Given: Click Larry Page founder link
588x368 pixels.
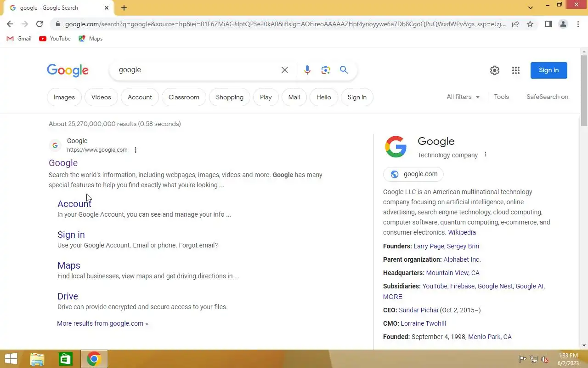Looking at the screenshot, I should (x=429, y=246).
